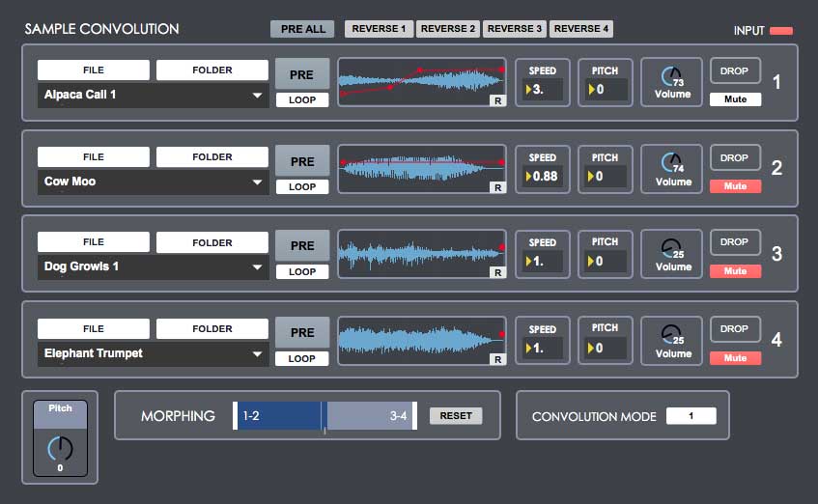The width and height of the screenshot is (818, 504).
Task: Toggle LOOP for Cow Moo
Action: (302, 186)
